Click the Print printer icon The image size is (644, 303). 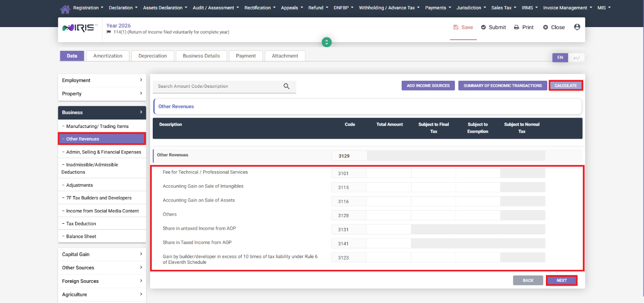517,28
